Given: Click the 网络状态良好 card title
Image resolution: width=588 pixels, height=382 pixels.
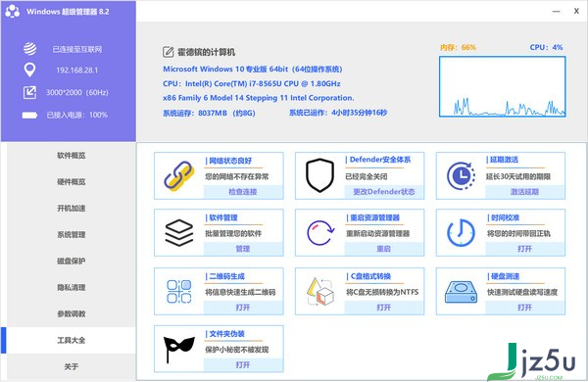Looking at the screenshot, I should [x=230, y=161].
